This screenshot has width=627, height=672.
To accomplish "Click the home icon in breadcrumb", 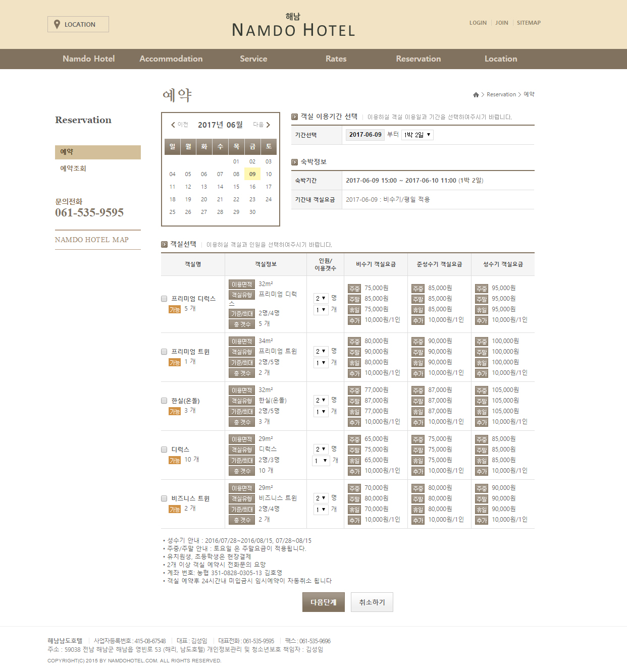I will click(476, 95).
